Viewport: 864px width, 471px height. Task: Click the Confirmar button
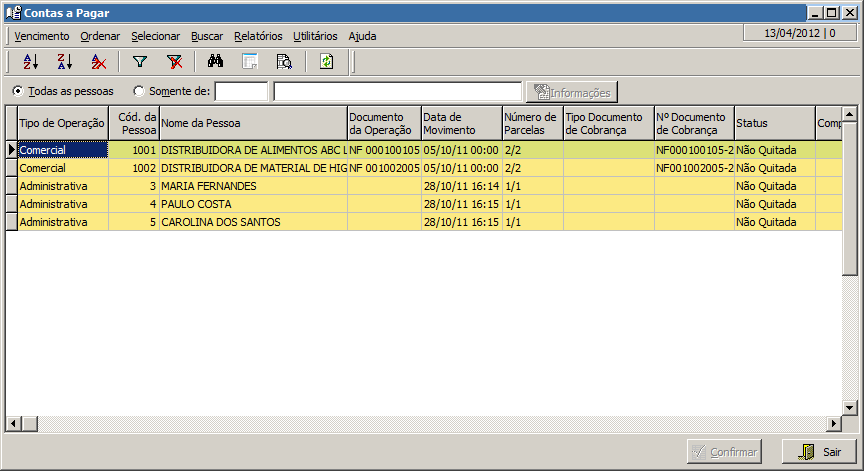pyautogui.click(x=723, y=452)
